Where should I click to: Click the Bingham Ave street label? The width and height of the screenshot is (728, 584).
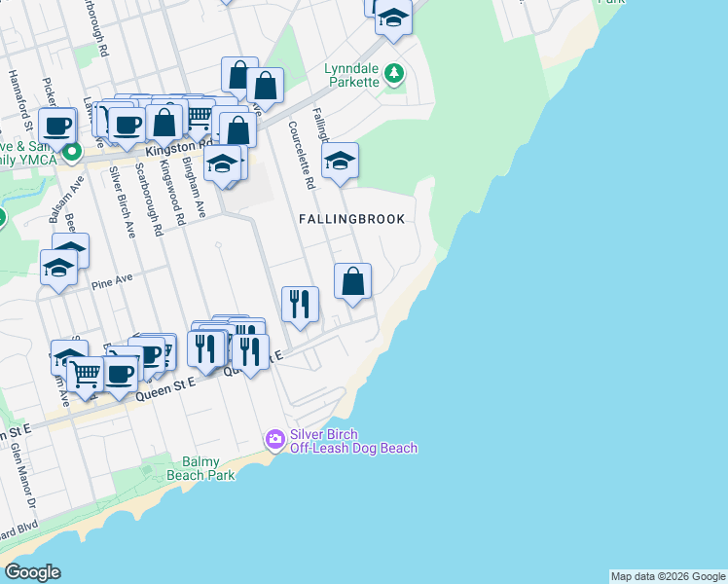194,187
